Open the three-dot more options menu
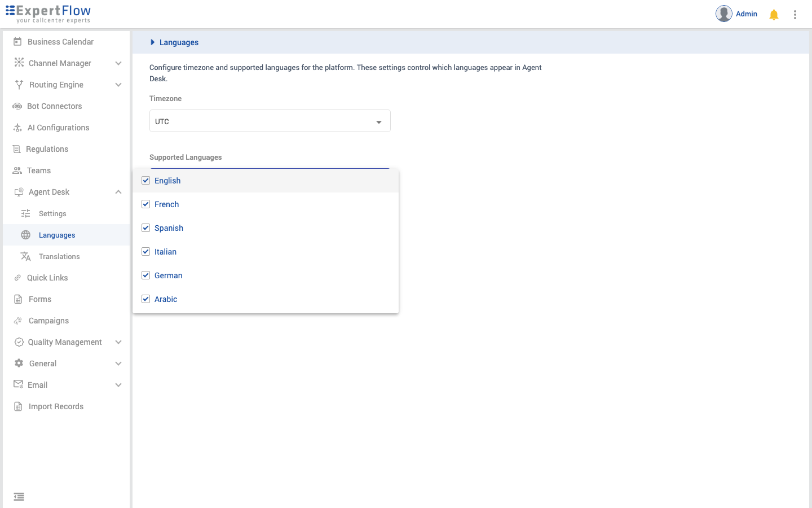This screenshot has width=812, height=508. pyautogui.click(x=795, y=15)
